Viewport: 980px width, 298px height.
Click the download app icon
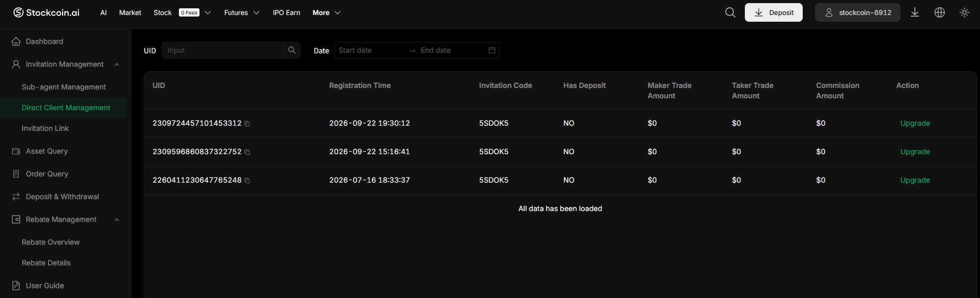pyautogui.click(x=915, y=12)
